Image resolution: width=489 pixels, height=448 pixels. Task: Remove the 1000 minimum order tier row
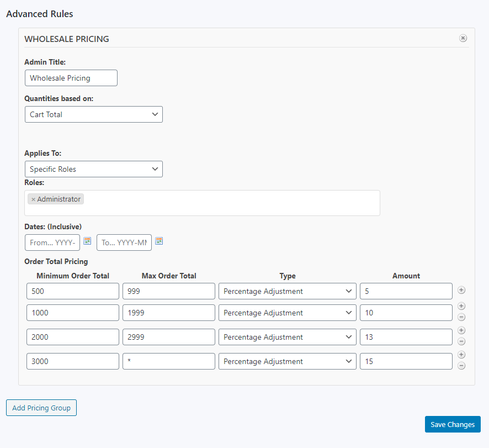pos(462,317)
